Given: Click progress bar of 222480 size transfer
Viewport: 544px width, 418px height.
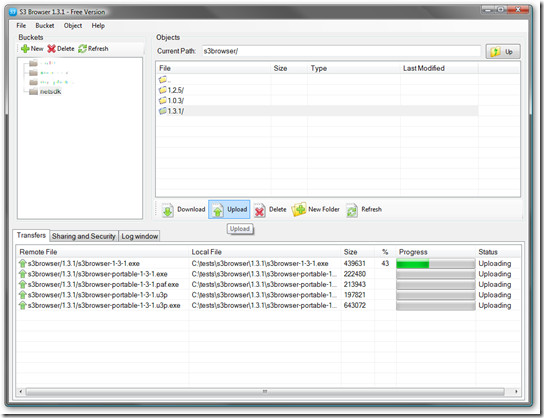Looking at the screenshot, I should click(436, 274).
